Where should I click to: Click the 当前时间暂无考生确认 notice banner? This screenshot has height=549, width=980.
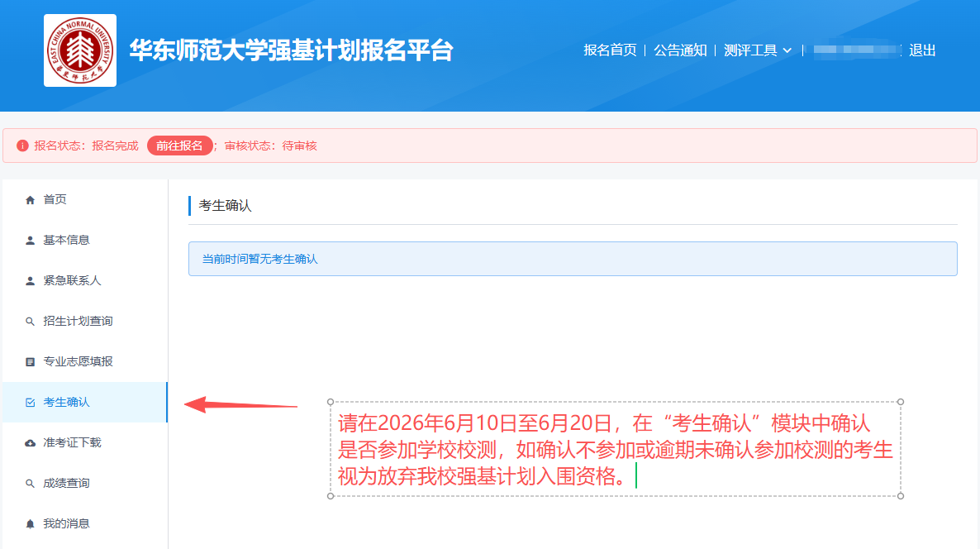(x=573, y=259)
